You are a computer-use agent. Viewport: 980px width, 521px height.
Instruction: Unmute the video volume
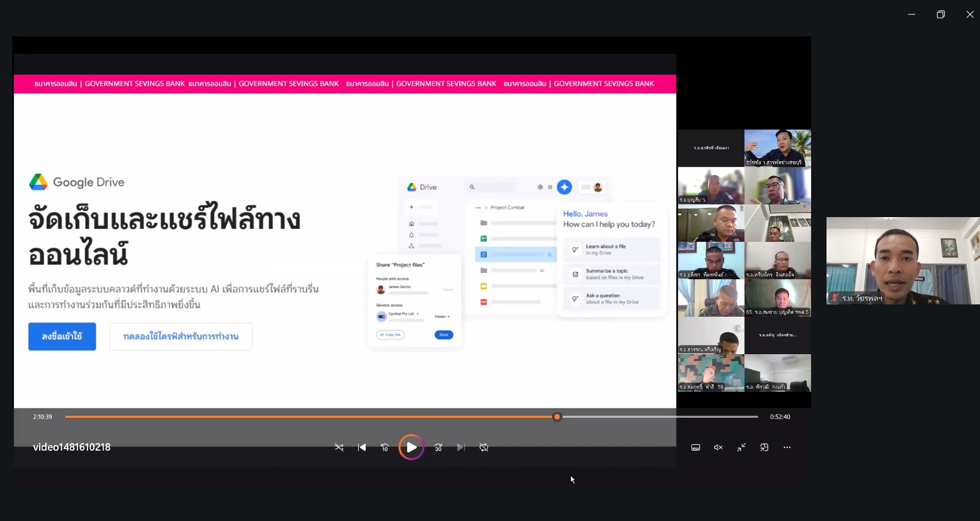[x=718, y=448]
